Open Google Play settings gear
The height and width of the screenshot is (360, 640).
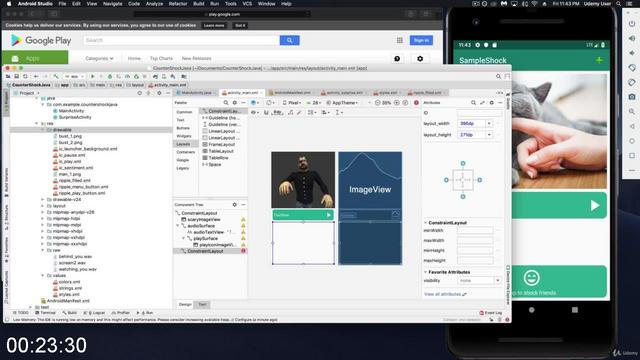pos(420,59)
